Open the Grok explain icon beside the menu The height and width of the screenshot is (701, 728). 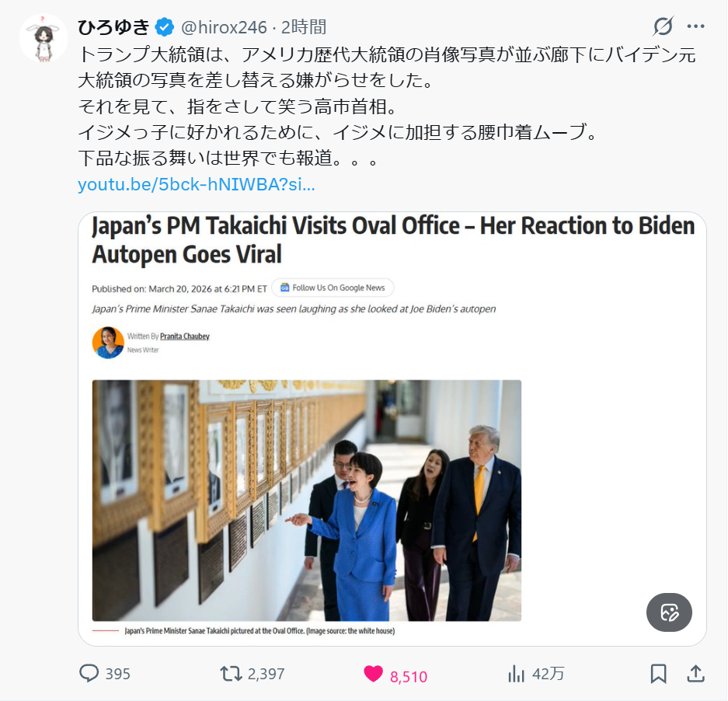coord(663,26)
